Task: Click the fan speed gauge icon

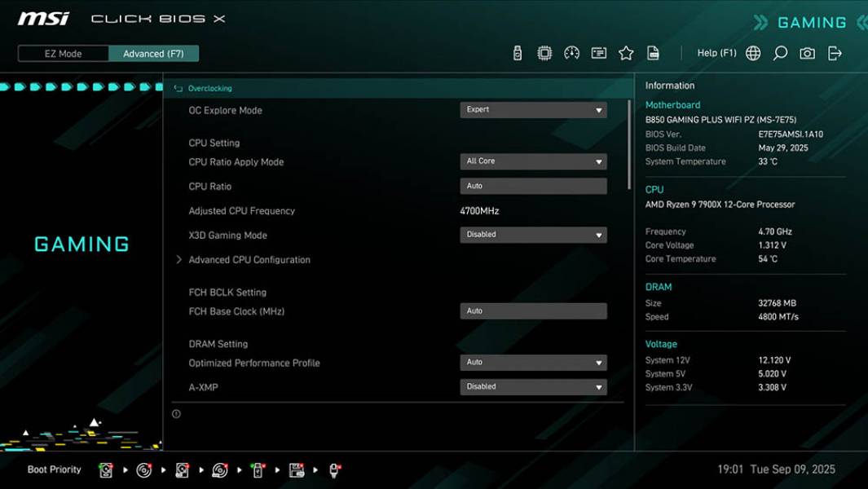Action: (x=571, y=52)
